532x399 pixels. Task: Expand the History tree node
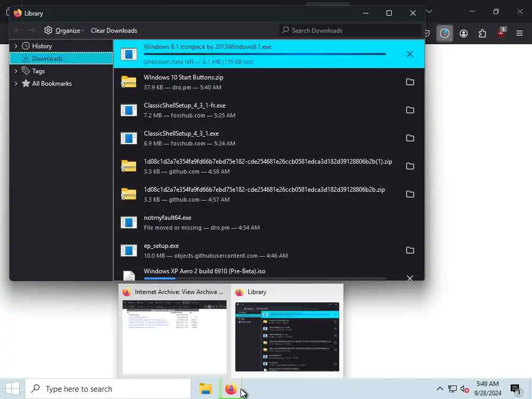16,46
